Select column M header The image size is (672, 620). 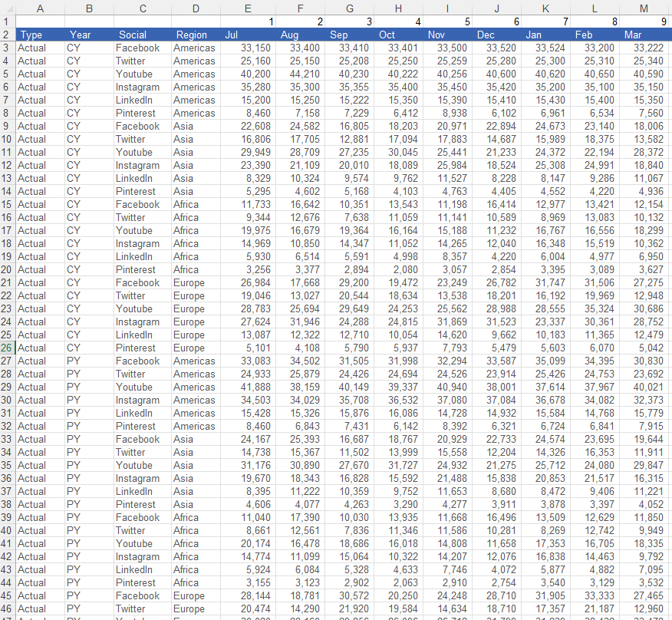644,8
